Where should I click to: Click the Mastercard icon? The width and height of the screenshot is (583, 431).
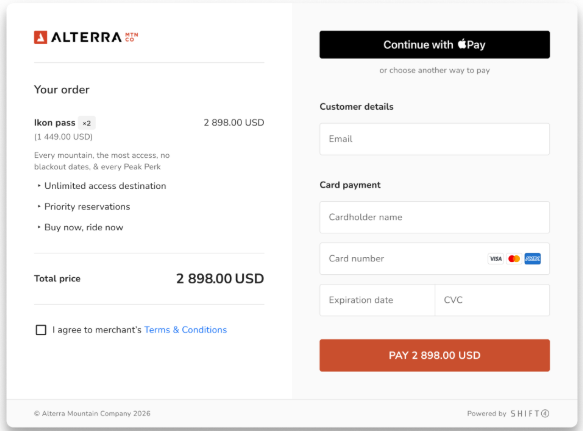tap(514, 259)
